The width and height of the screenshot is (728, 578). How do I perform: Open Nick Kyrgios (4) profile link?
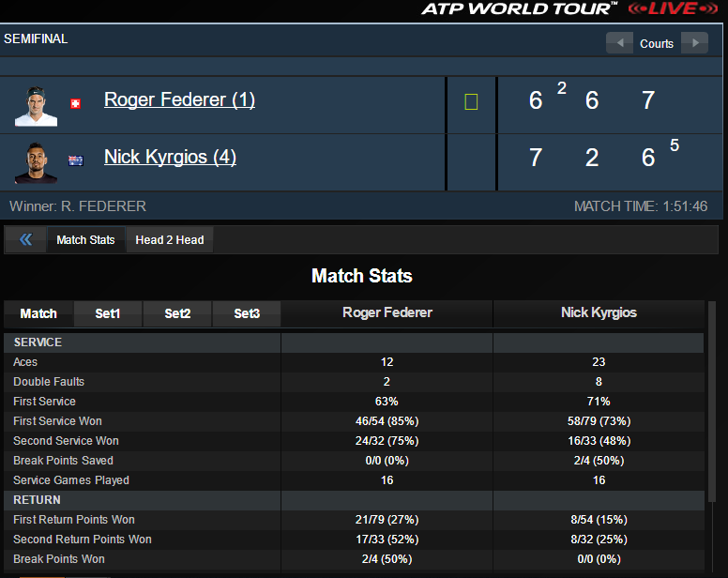tap(170, 157)
